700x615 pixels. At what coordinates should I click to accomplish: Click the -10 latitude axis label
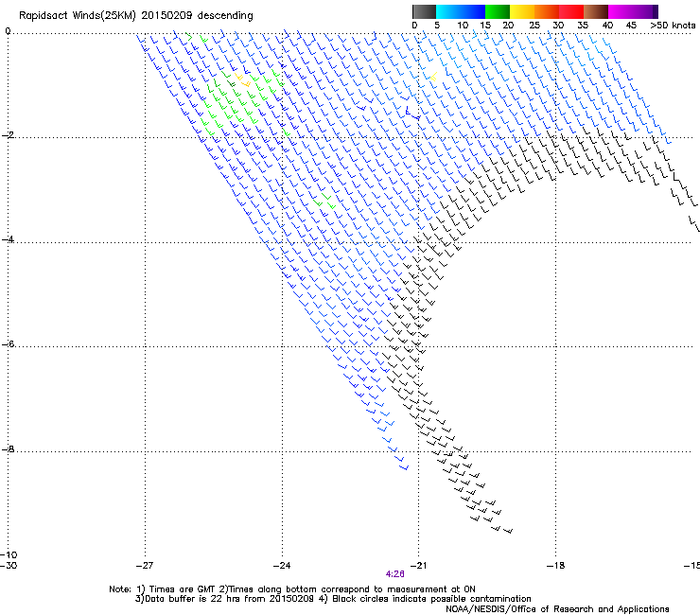pyautogui.click(x=9, y=555)
